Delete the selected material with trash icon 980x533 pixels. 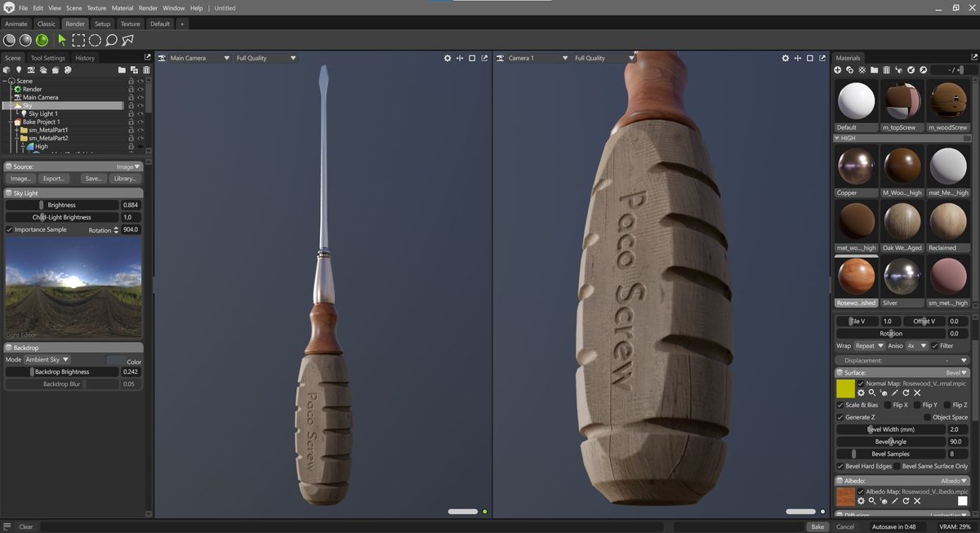[x=886, y=70]
